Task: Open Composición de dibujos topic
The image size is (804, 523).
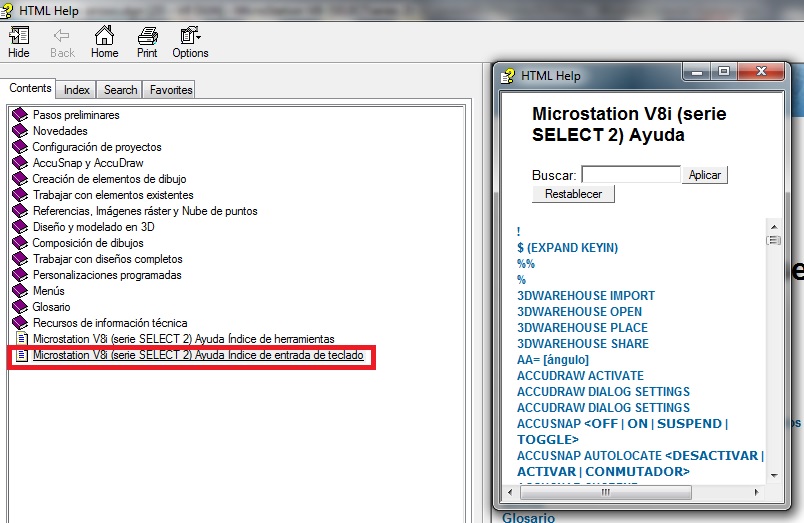Action: [88, 243]
